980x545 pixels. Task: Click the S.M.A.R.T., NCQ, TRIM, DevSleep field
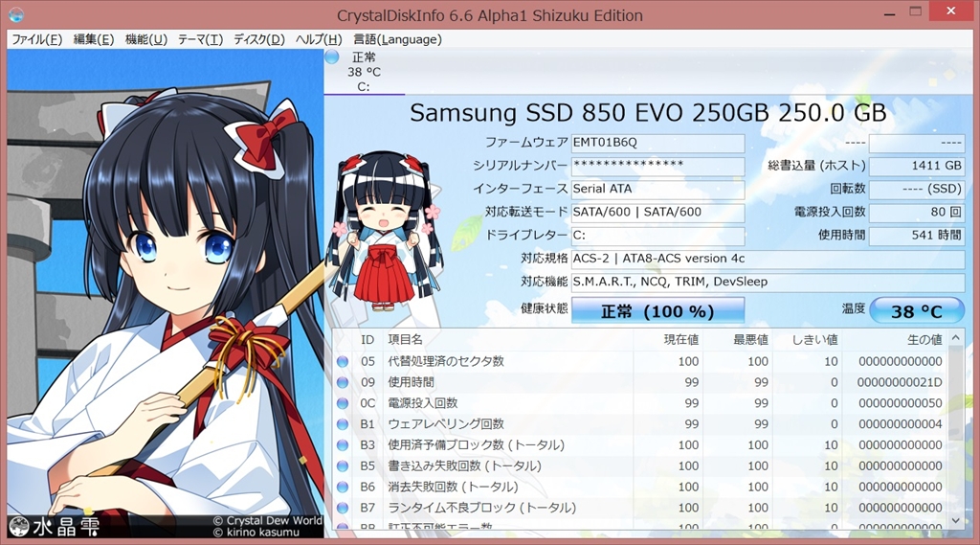(x=768, y=282)
